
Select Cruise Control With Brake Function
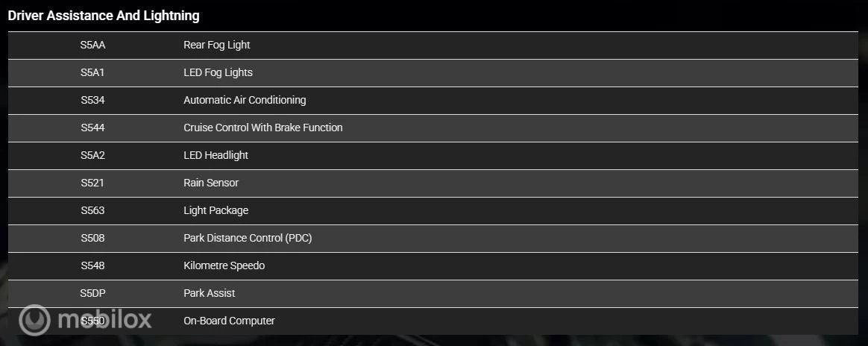263,128
